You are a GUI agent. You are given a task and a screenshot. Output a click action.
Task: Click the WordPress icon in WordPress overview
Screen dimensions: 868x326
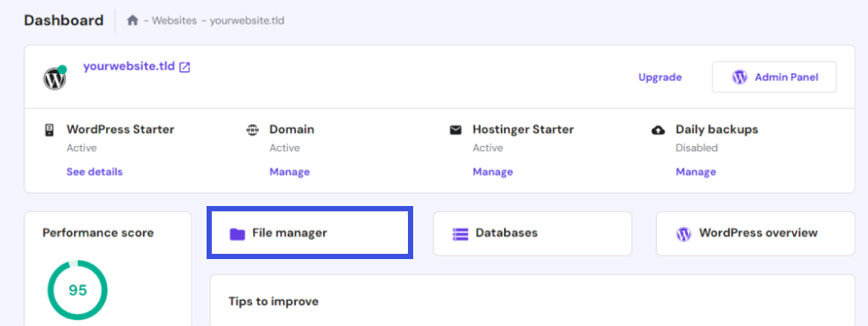click(x=684, y=234)
